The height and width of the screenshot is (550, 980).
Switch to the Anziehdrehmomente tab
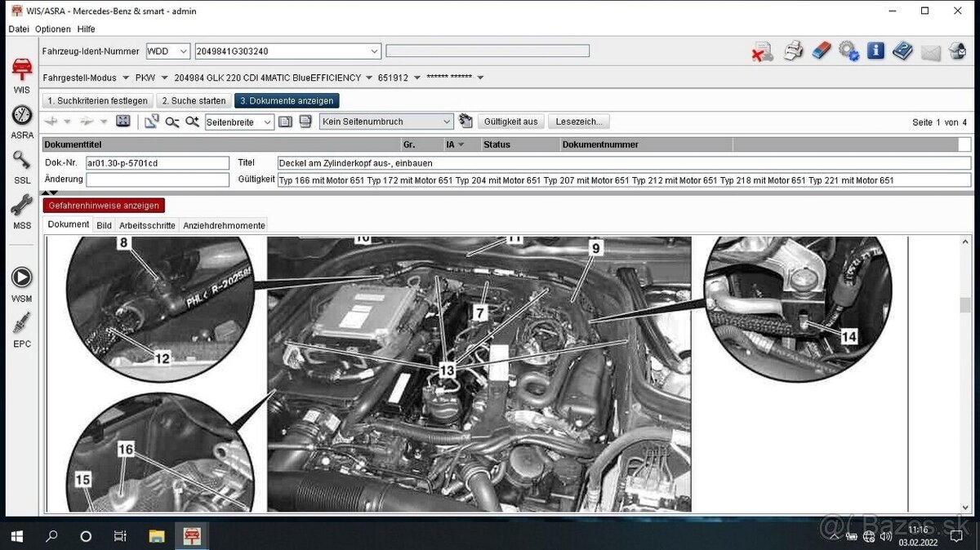click(224, 225)
